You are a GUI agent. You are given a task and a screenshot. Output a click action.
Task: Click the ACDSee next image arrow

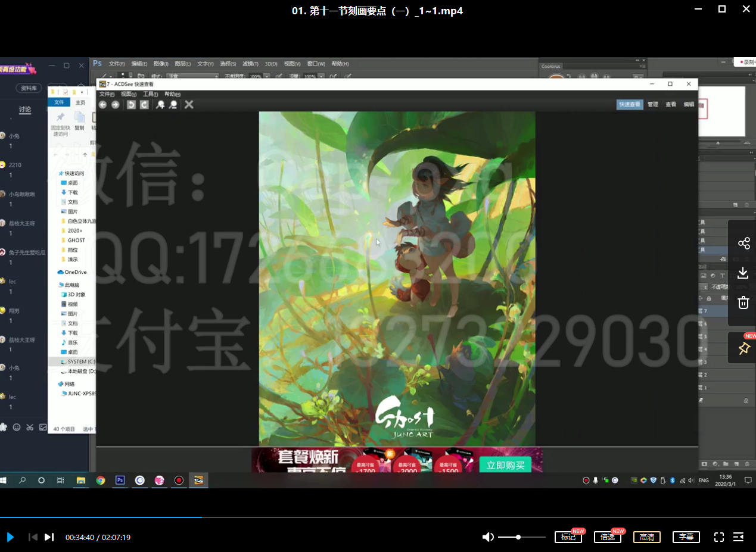coord(115,105)
